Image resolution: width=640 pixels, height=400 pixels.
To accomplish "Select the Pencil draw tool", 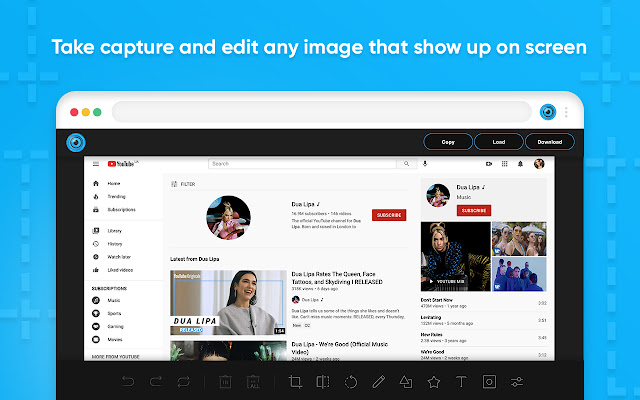I will [x=378, y=382].
